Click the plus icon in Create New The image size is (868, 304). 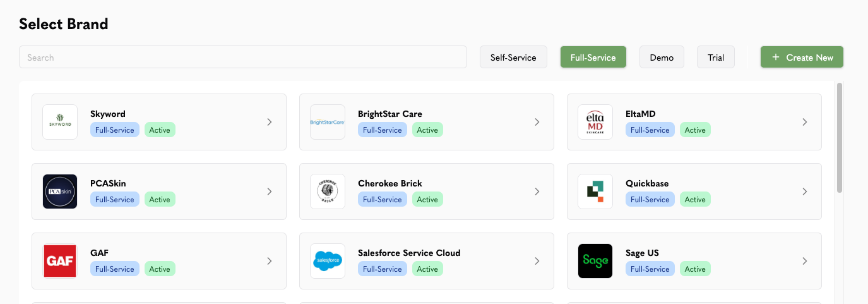coord(776,58)
